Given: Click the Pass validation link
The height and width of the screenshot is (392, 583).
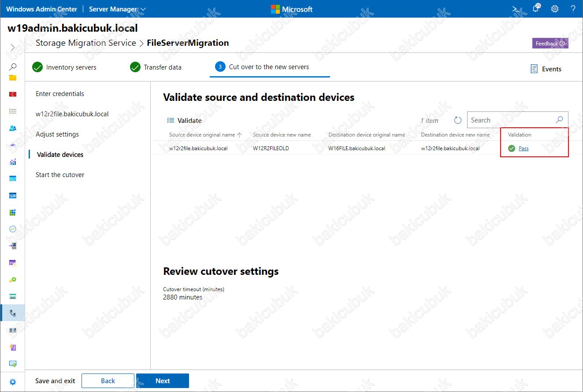Looking at the screenshot, I should point(524,148).
